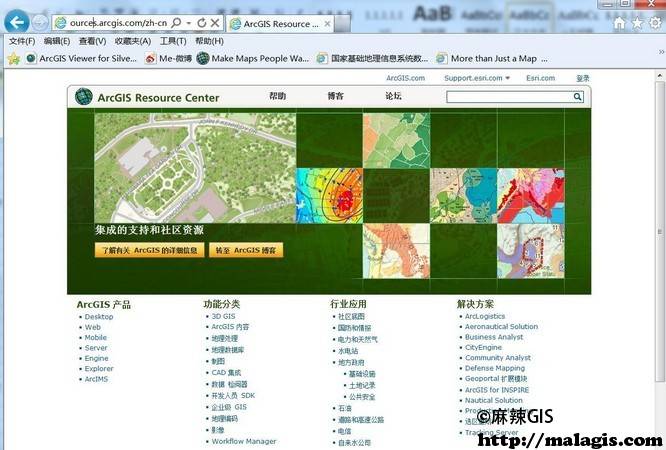The width and height of the screenshot is (666, 450).
Task: Open the 工具(T) menu
Action: pyautogui.click(x=173, y=41)
